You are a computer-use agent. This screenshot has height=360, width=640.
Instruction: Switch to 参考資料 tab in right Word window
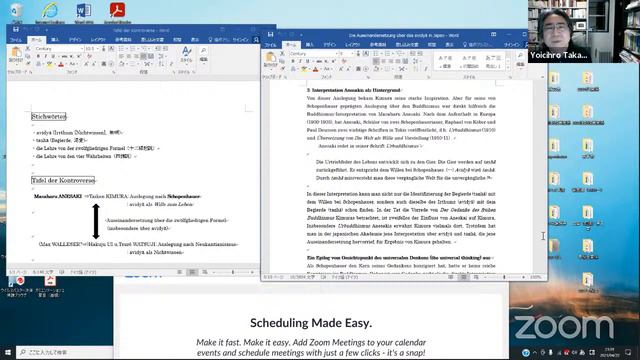click(378, 45)
